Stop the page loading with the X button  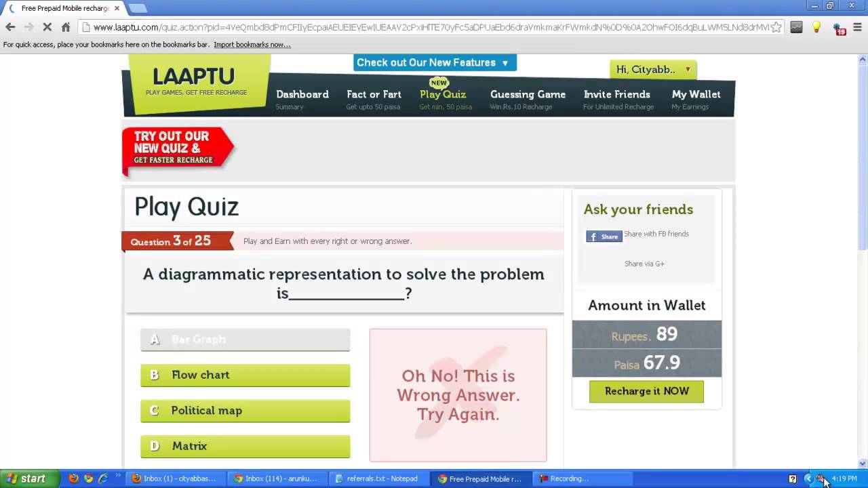47,27
